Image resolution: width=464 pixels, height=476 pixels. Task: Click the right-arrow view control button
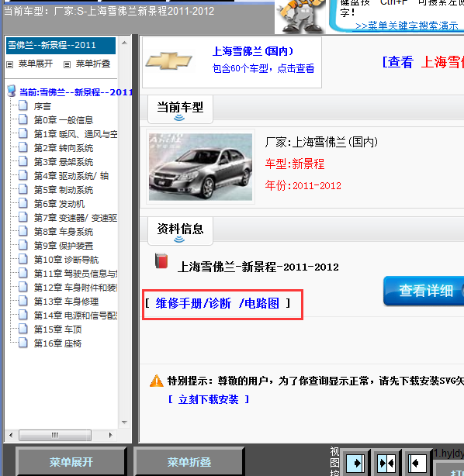(355, 464)
